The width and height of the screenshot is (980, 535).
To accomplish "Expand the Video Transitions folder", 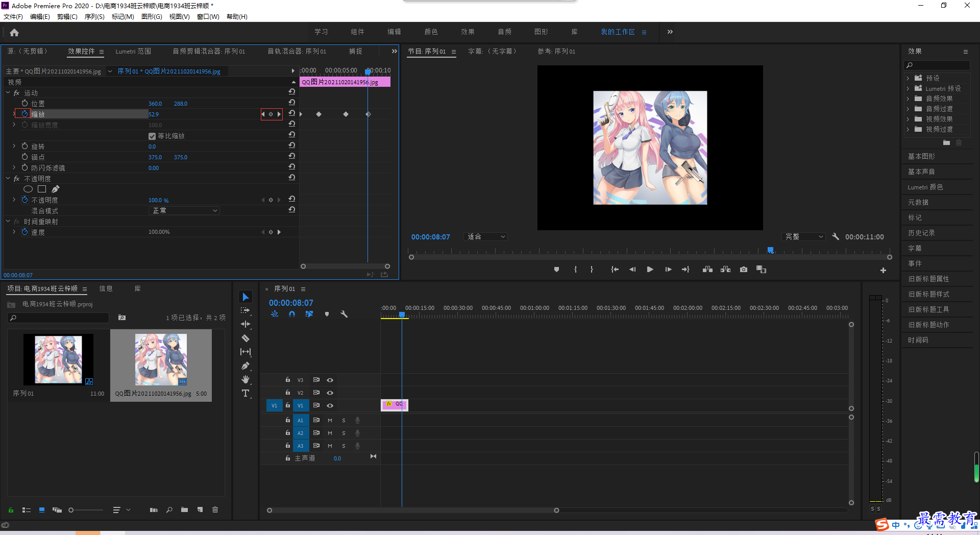I will 908,129.
